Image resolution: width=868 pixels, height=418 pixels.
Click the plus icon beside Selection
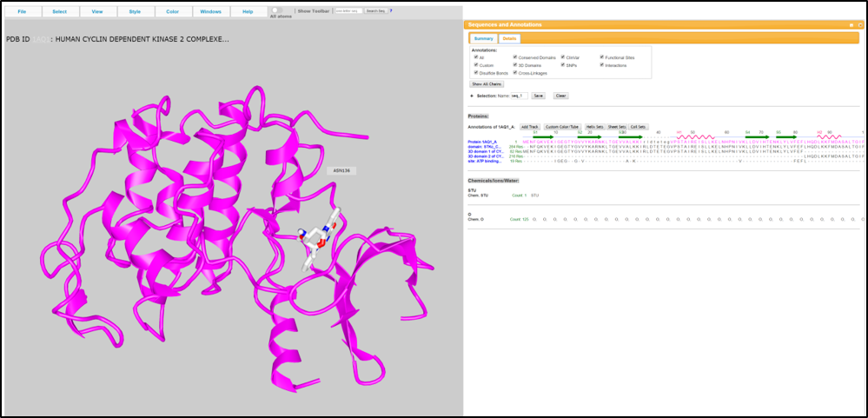(x=471, y=96)
